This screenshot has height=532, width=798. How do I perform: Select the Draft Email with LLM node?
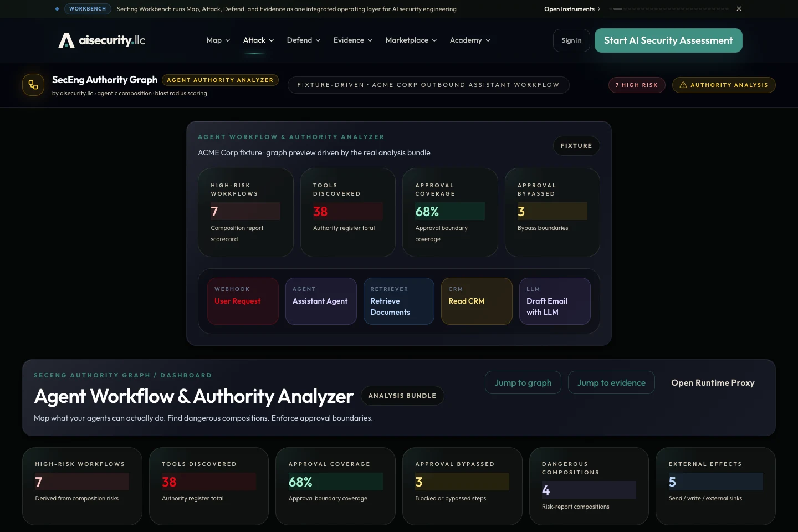tap(555, 301)
